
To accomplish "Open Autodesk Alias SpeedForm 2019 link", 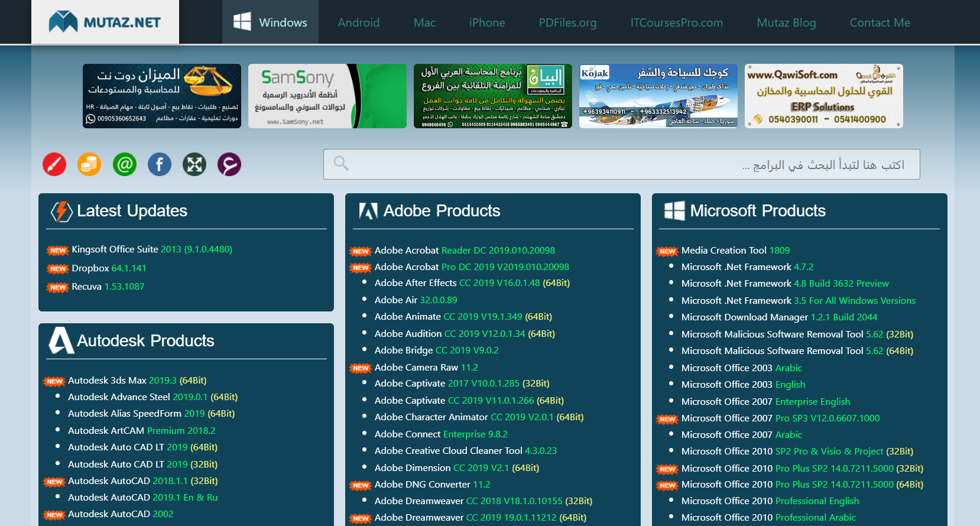I will click(151, 414).
